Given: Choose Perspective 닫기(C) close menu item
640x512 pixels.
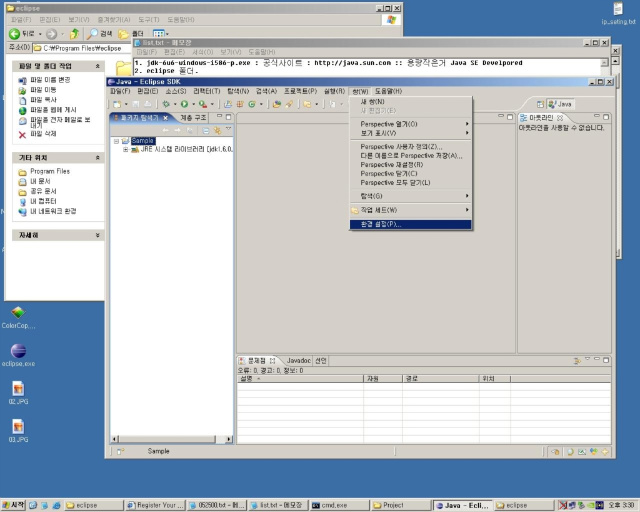Looking at the screenshot, I should 411,174.
